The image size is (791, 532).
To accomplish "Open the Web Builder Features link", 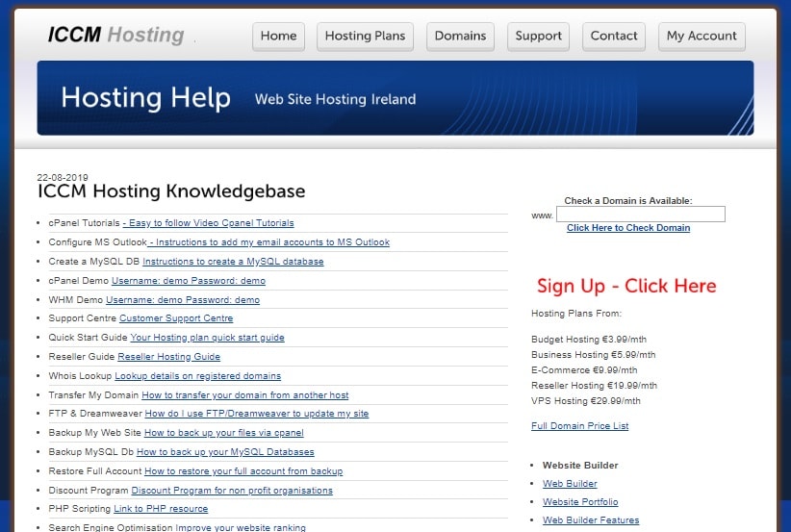I will coord(591,519).
